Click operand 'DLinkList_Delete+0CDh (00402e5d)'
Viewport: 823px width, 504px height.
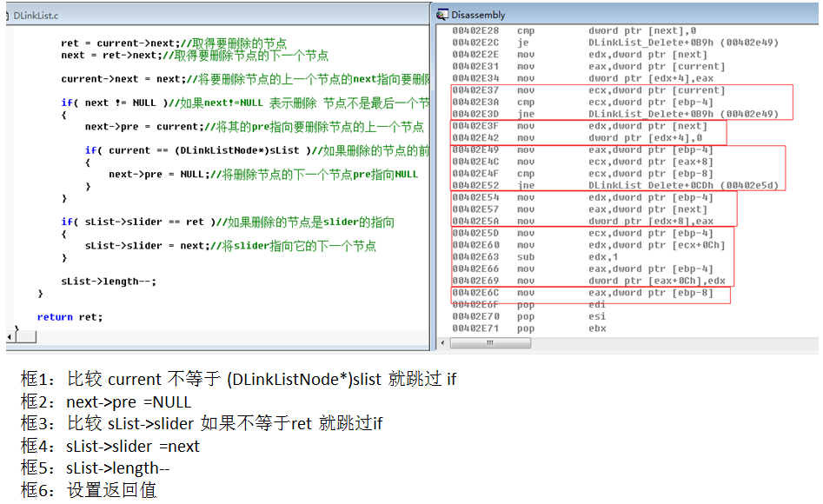[x=683, y=185]
